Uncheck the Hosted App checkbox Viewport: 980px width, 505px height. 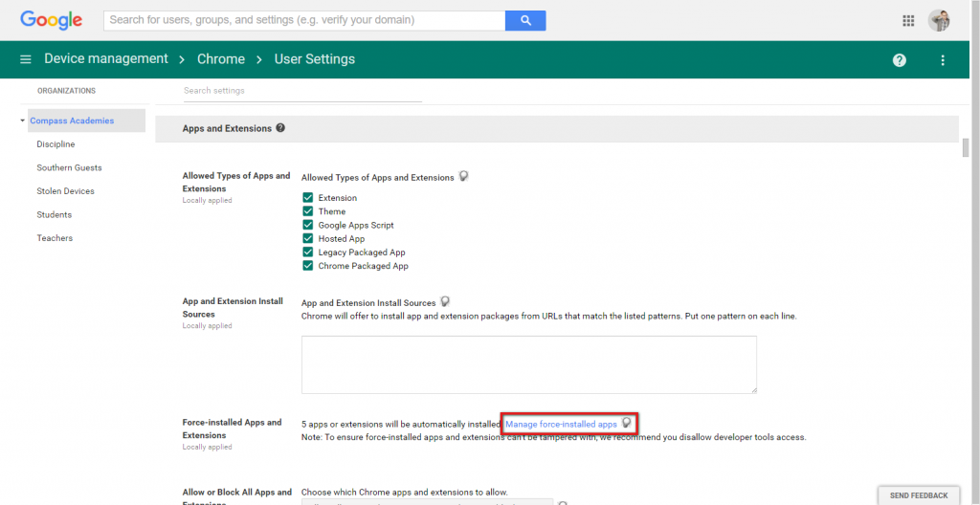coord(307,239)
